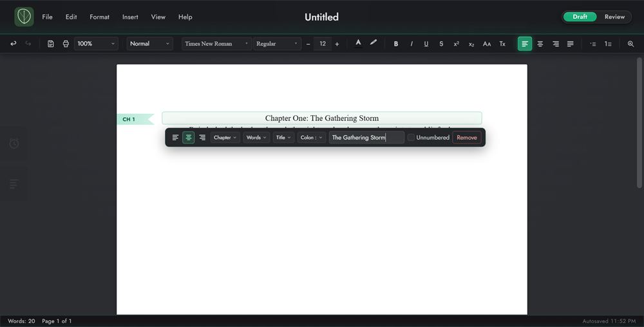
Task: Center text using main toolbar icon
Action: [540, 44]
